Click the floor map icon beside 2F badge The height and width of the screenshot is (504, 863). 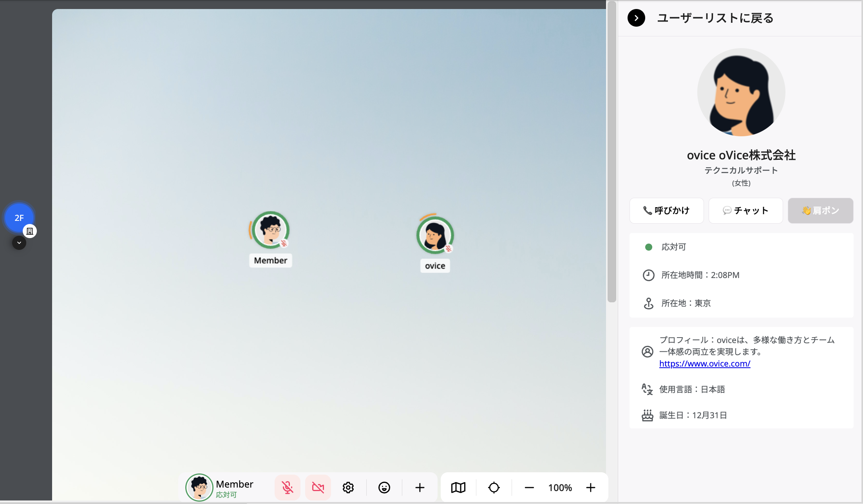(31, 231)
